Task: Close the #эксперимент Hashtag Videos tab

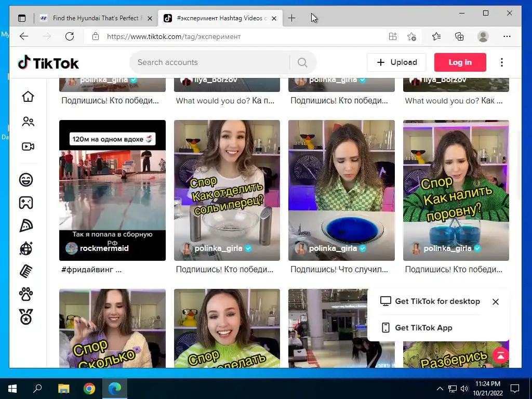Action: coord(274,18)
